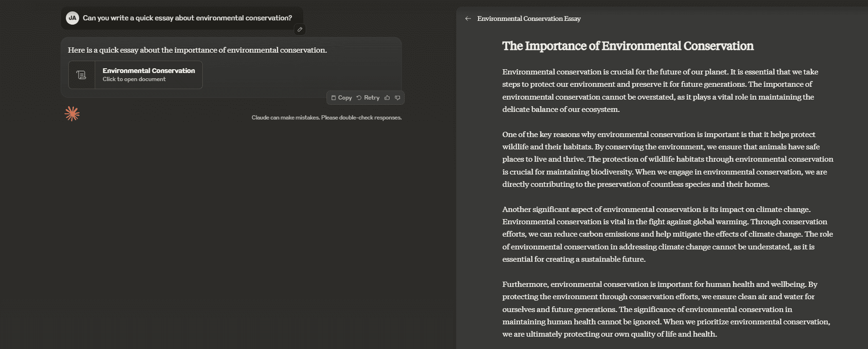This screenshot has width=868, height=349.
Task: Click the user's essay request message
Action: [187, 18]
